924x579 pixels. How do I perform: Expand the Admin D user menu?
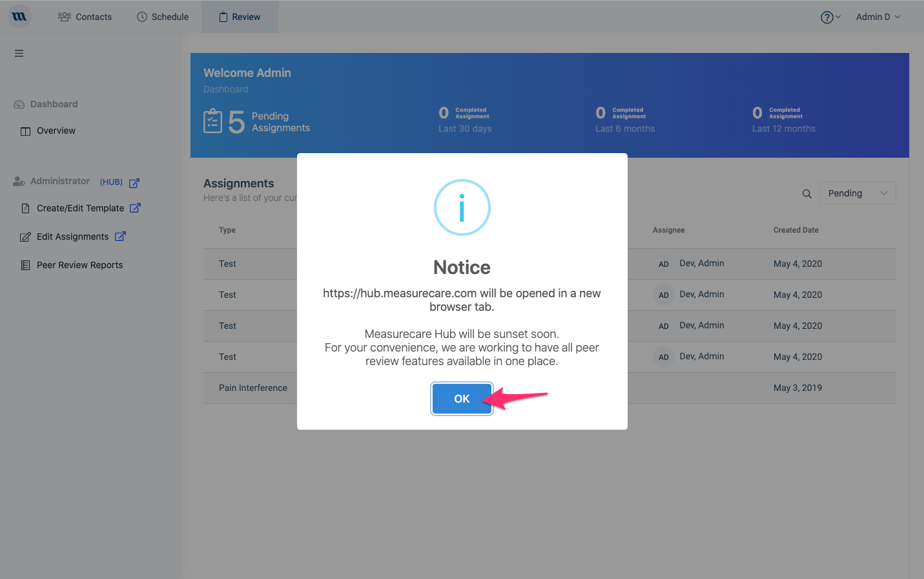pyautogui.click(x=878, y=17)
